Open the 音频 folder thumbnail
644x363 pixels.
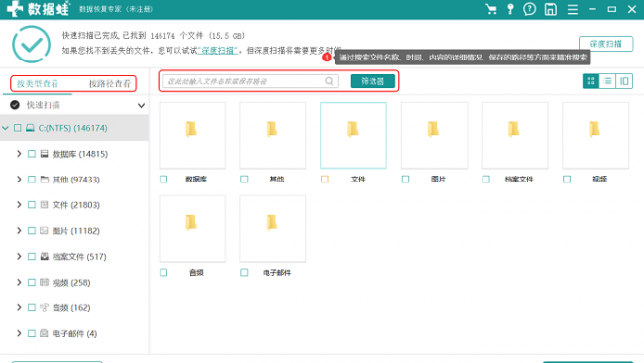192,228
